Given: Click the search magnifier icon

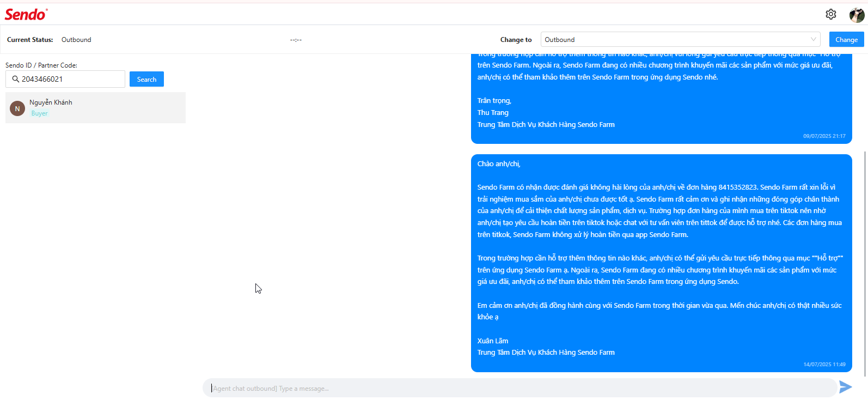Looking at the screenshot, I should (16, 79).
